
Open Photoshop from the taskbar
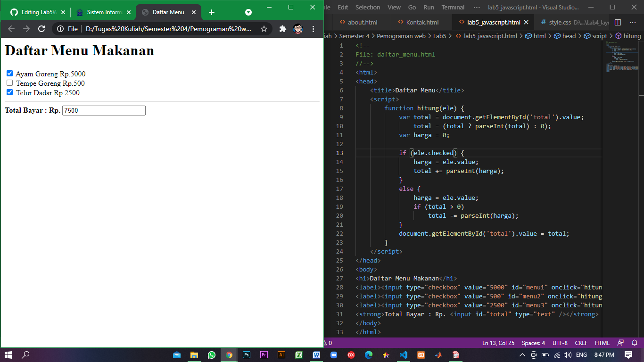click(x=247, y=355)
